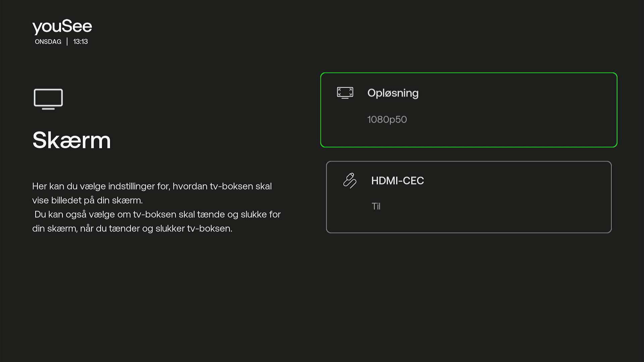The image size is (644, 362).
Task: Click the HDMI cable icon
Action: pyautogui.click(x=350, y=181)
